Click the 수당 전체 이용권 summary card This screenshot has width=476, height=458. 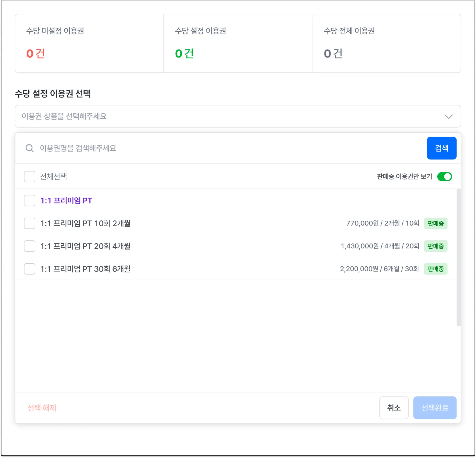[x=386, y=43]
